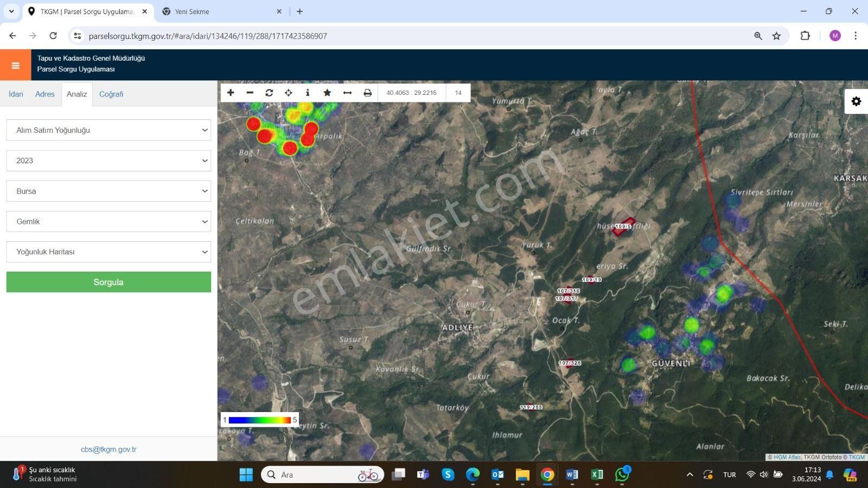868x488 pixels.
Task: Launch WhatsApp from the taskbar
Action: tap(622, 474)
